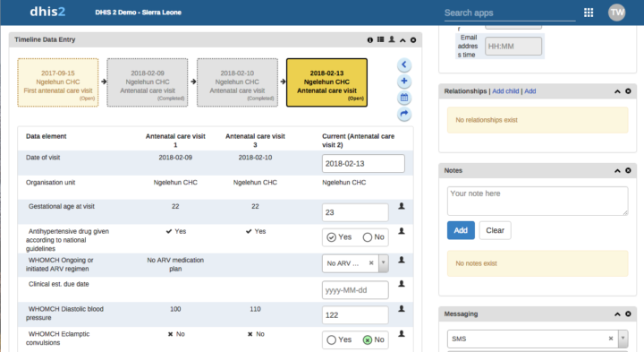The width and height of the screenshot is (644, 352).
Task: Open the apps grid menu
Action: [589, 13]
